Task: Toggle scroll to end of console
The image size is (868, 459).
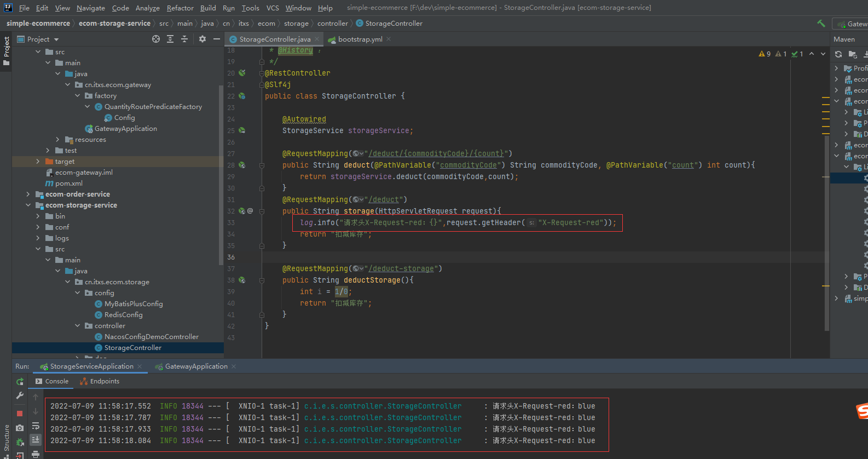Action: tap(36, 439)
